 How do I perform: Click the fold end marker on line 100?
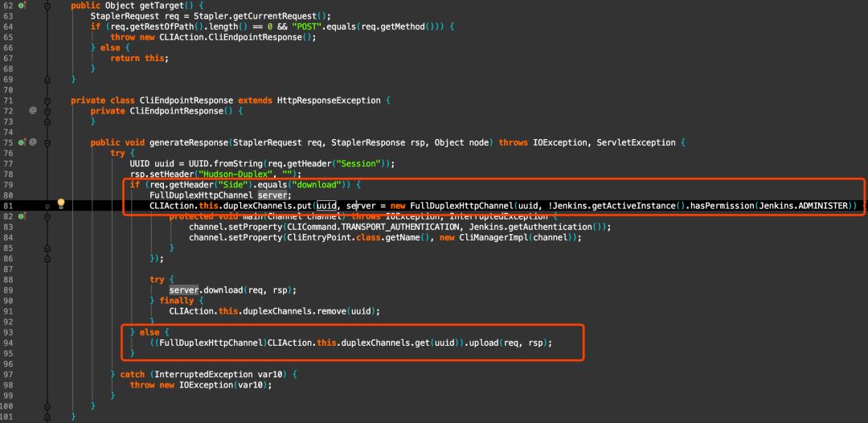pyautogui.click(x=47, y=406)
